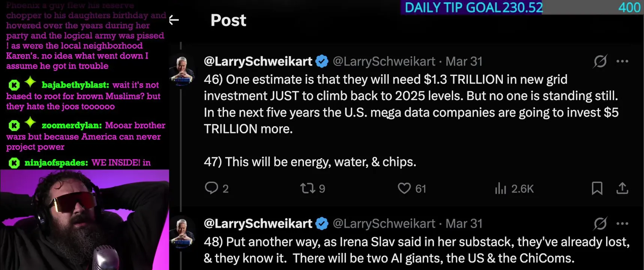The height and width of the screenshot is (270, 644).
Task: Open replies on the 46) grid investment post
Action: pos(212,188)
